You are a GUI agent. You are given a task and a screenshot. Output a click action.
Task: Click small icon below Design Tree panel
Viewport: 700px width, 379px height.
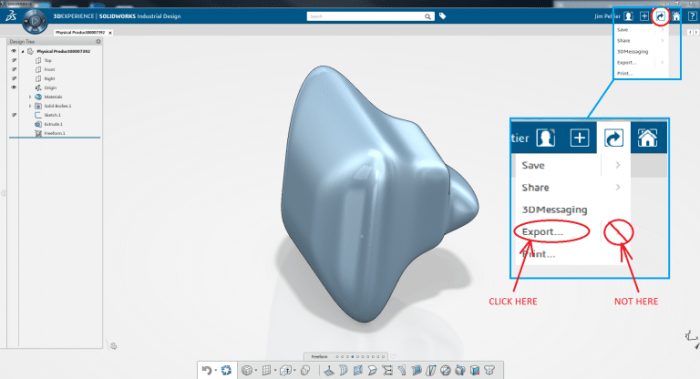[x=113, y=346]
